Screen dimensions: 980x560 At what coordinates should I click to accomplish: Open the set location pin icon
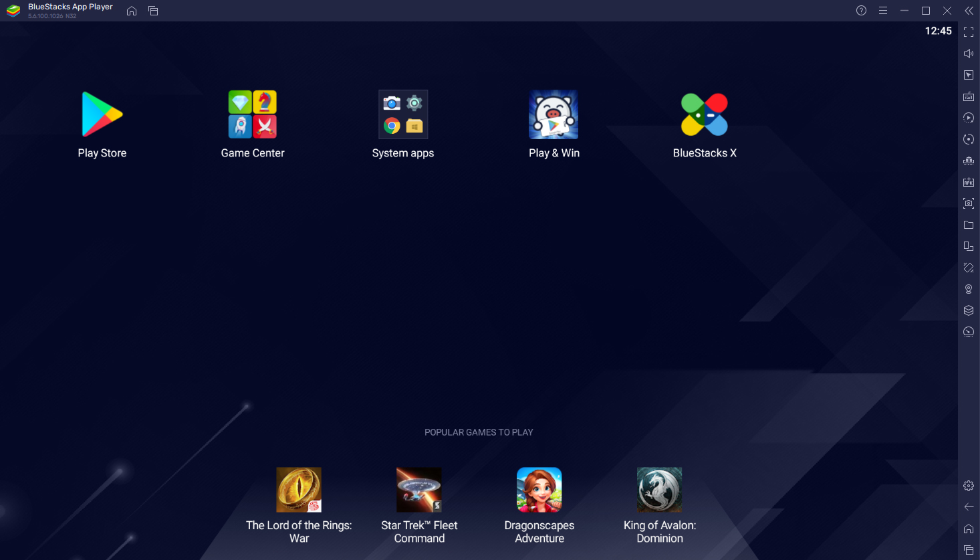pos(969,289)
